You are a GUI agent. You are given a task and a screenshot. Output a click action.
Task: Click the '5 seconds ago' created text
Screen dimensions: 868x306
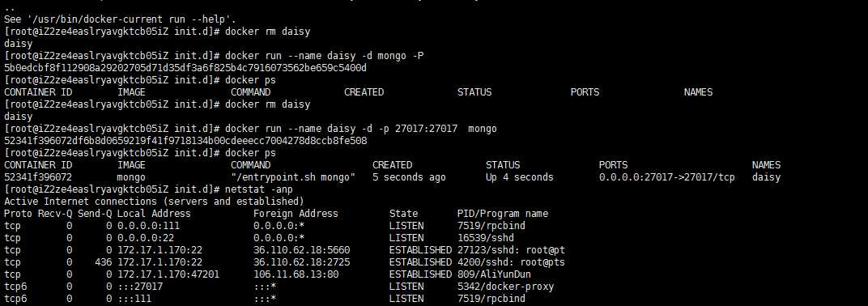(x=409, y=177)
